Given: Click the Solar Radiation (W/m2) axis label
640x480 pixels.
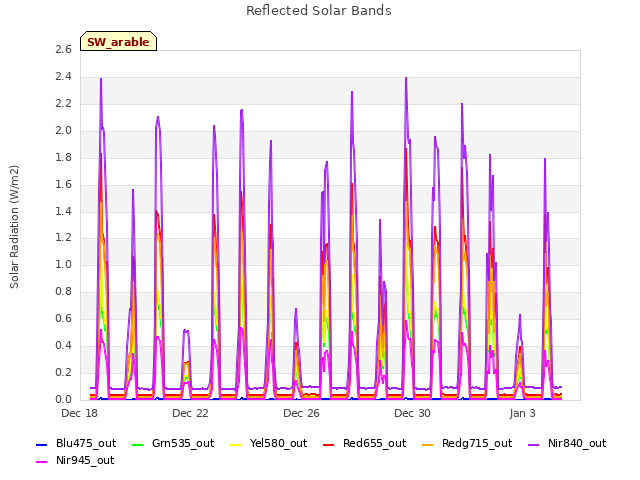Looking at the screenshot, I should [14, 227].
